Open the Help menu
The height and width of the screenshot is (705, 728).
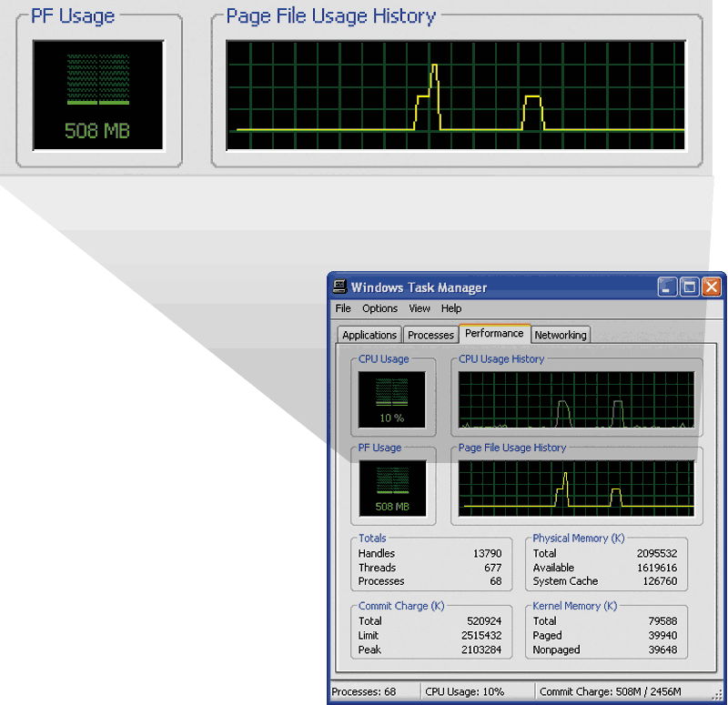click(x=450, y=308)
